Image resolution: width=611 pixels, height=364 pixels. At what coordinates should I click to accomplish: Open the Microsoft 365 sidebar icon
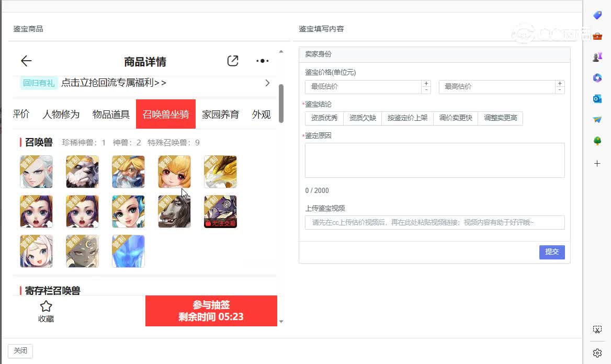point(597,78)
